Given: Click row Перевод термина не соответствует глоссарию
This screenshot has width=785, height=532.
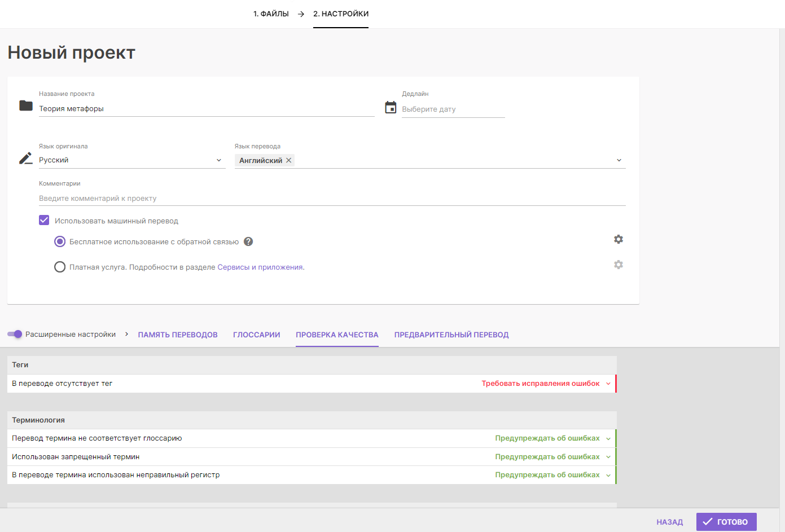Looking at the screenshot, I should tap(312, 438).
